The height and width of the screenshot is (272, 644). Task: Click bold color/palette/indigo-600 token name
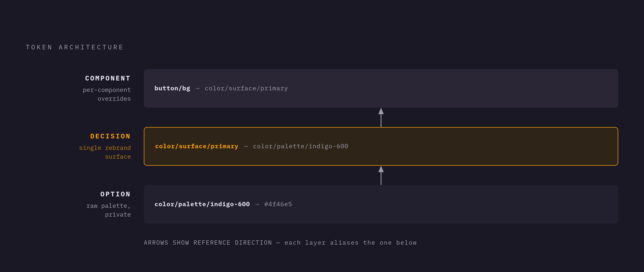pyautogui.click(x=202, y=204)
